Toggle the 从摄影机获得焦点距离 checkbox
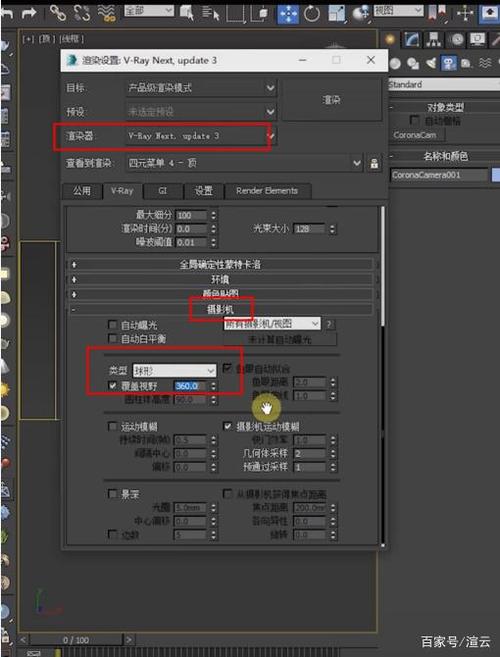500x657 pixels. click(228, 494)
